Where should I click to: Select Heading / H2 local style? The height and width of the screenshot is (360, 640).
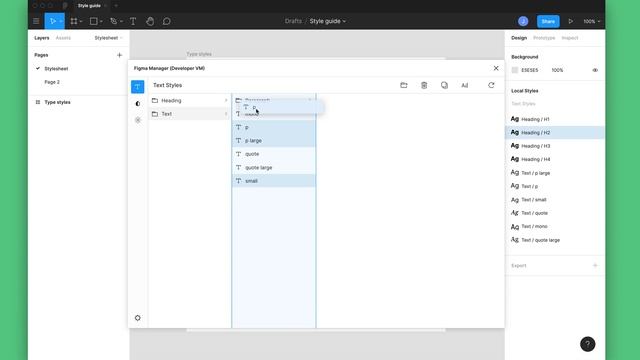coord(555,133)
